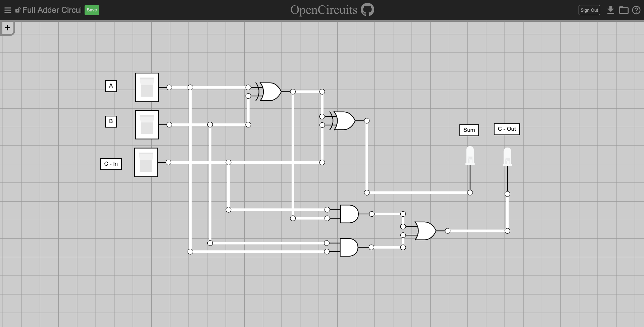This screenshot has width=644, height=327.
Task: Open the help question mark icon
Action: pos(636,10)
